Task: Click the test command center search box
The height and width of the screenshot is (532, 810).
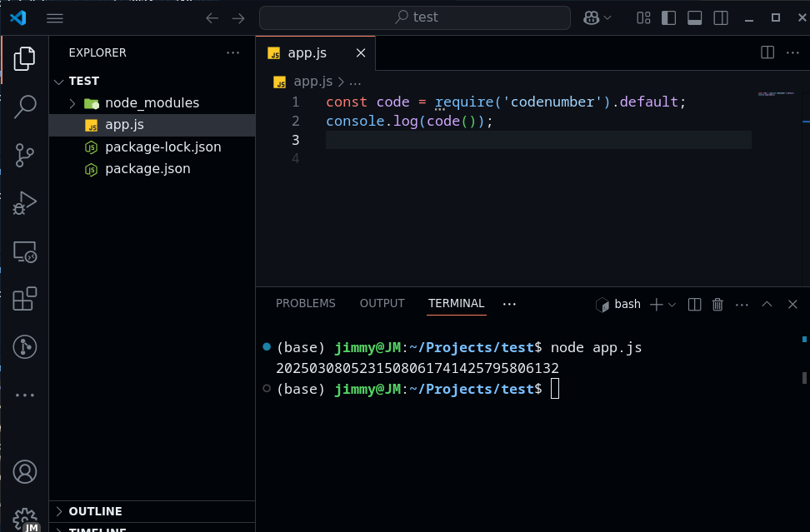Action: (x=415, y=18)
